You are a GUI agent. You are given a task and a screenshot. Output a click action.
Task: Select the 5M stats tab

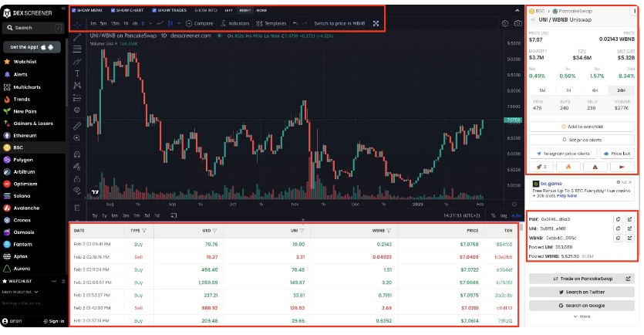(542, 90)
